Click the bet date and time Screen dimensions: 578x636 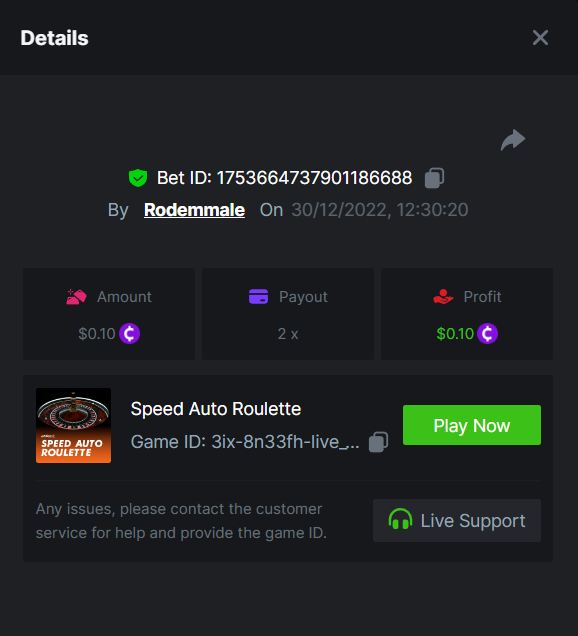380,210
